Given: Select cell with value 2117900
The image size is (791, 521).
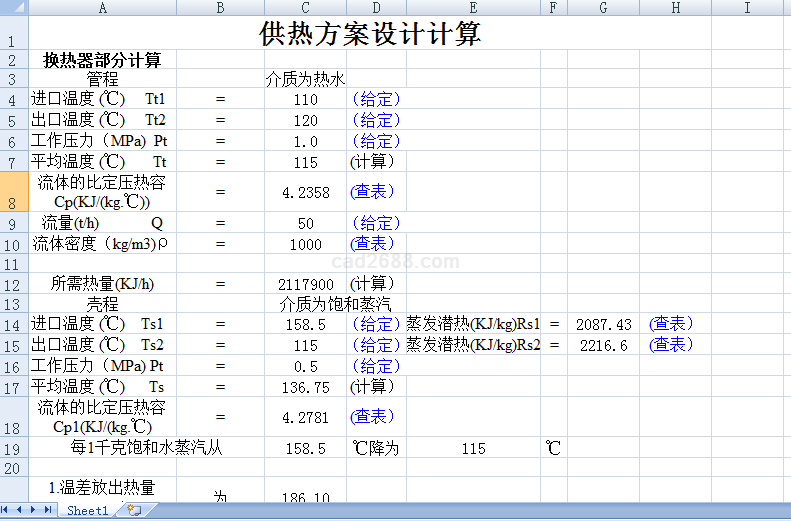Looking at the screenshot, I should point(305,284).
